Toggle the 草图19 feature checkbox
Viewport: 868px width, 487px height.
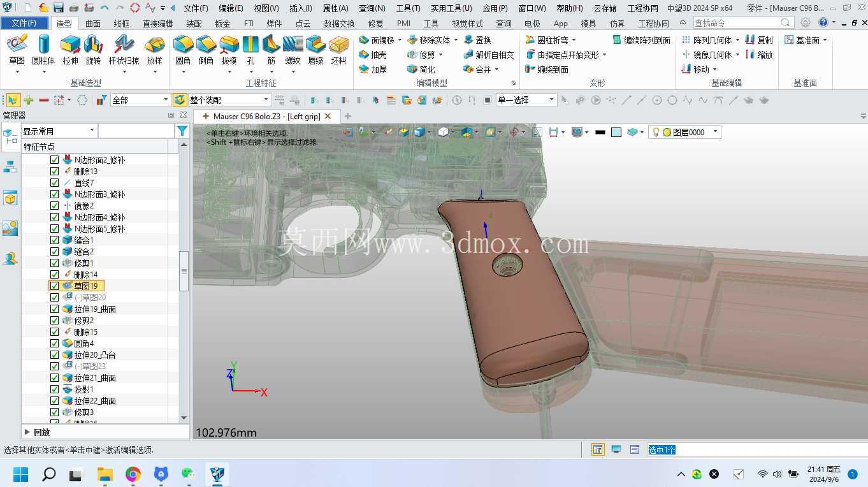pyautogui.click(x=54, y=286)
